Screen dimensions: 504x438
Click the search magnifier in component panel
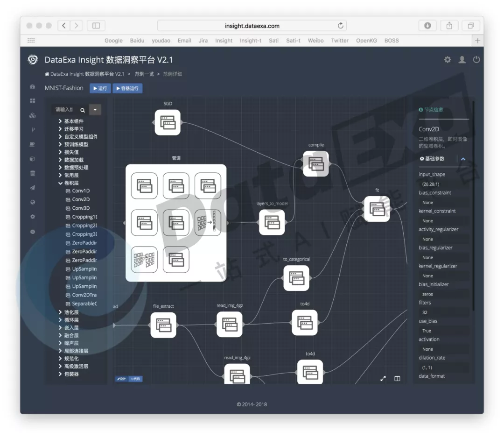[83, 110]
